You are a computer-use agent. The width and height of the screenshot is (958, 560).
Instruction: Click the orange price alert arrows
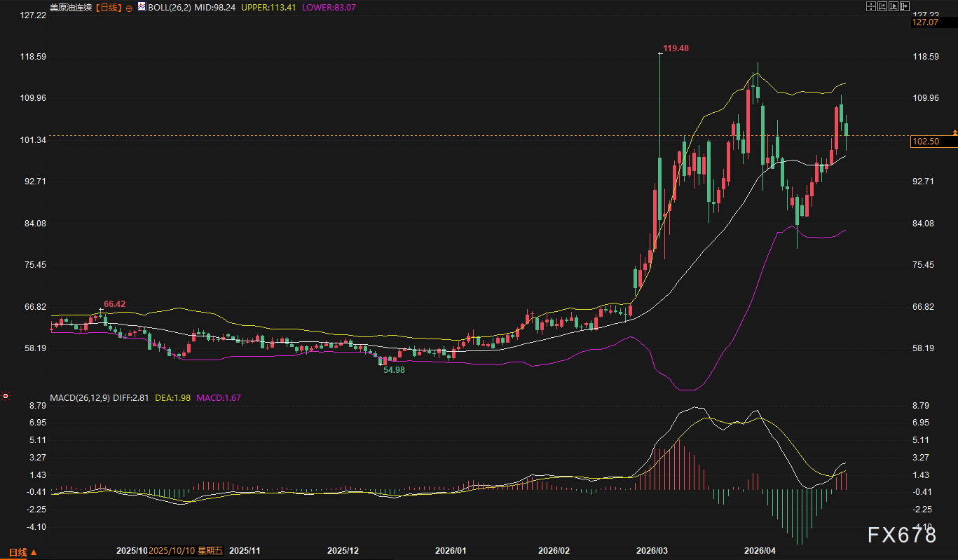click(x=954, y=132)
